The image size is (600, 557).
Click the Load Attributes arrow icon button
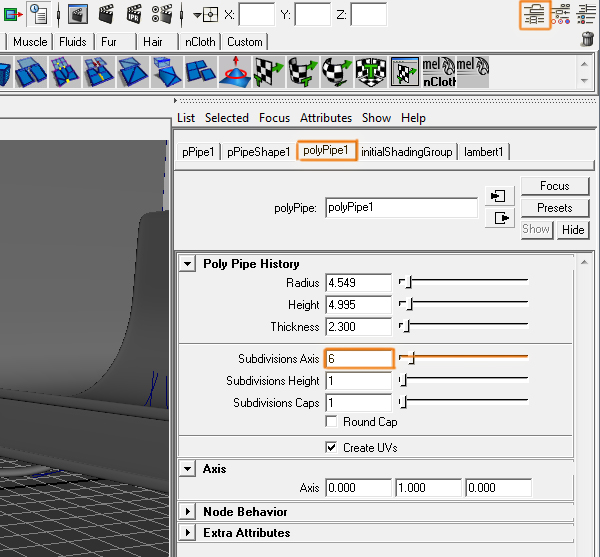pos(497,195)
